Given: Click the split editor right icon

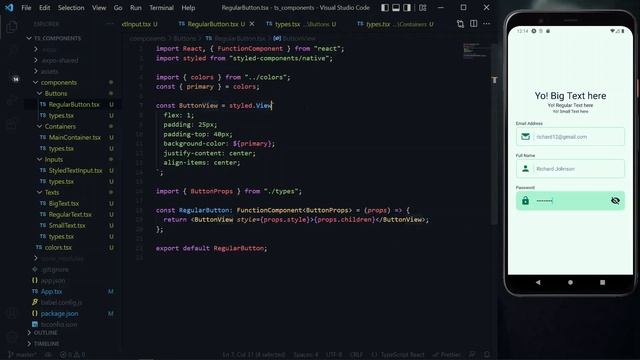Looking at the screenshot, I should pyautogui.click(x=473, y=24).
